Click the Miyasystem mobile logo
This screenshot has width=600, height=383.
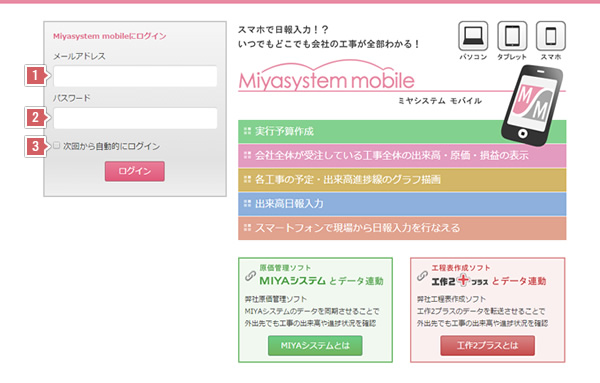pyautogui.click(x=326, y=76)
